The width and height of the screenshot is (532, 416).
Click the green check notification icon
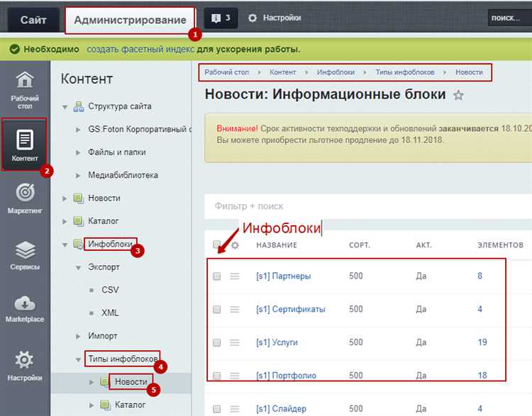click(x=15, y=49)
